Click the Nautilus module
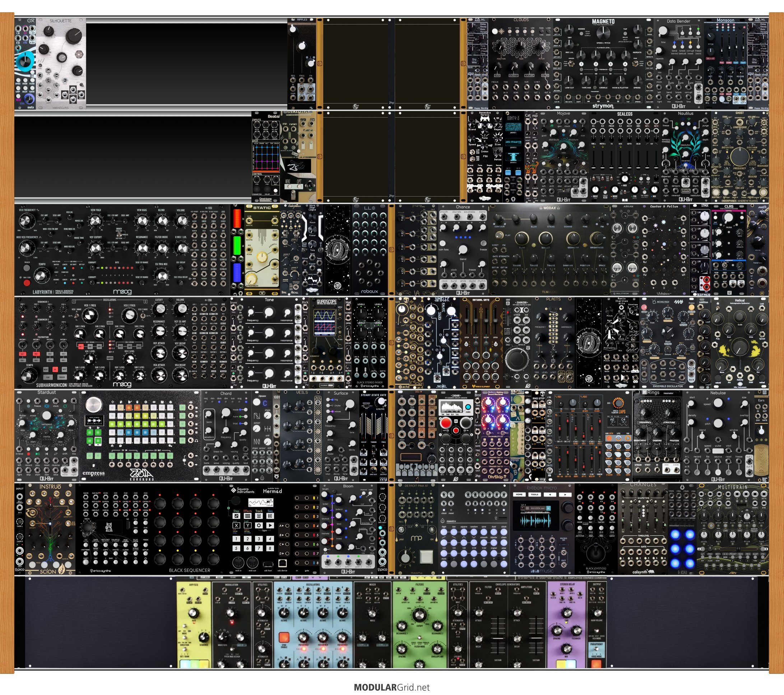This screenshot has height=695, width=784. [x=686, y=157]
